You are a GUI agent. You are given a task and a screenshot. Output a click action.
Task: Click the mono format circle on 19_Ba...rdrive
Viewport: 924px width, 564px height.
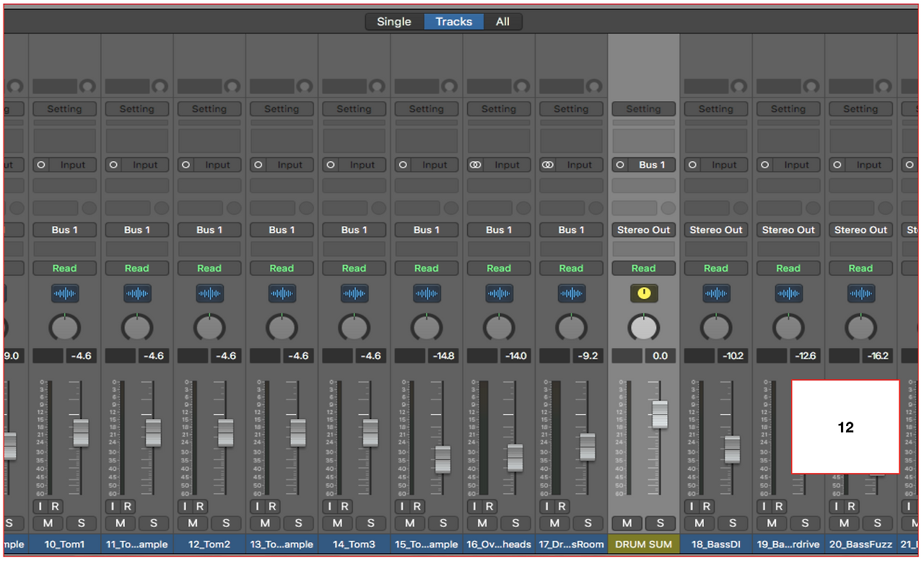pos(764,165)
